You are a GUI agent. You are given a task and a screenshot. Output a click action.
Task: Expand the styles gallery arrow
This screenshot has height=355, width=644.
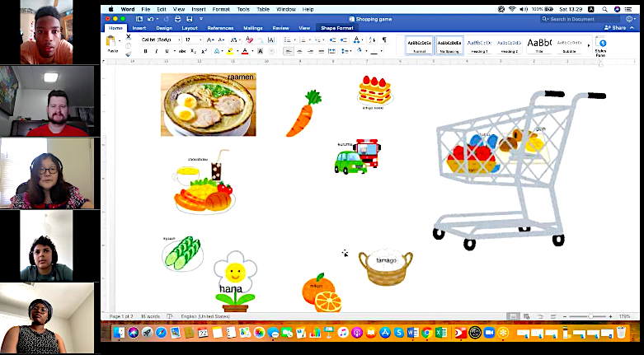pyautogui.click(x=588, y=45)
